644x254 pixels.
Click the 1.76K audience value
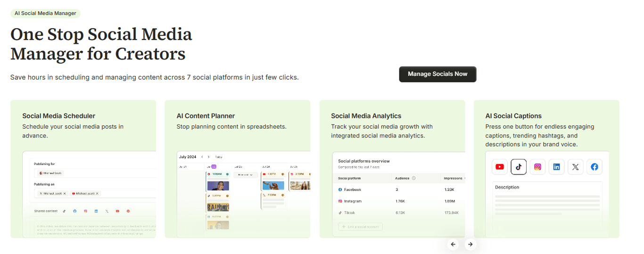[x=400, y=201]
